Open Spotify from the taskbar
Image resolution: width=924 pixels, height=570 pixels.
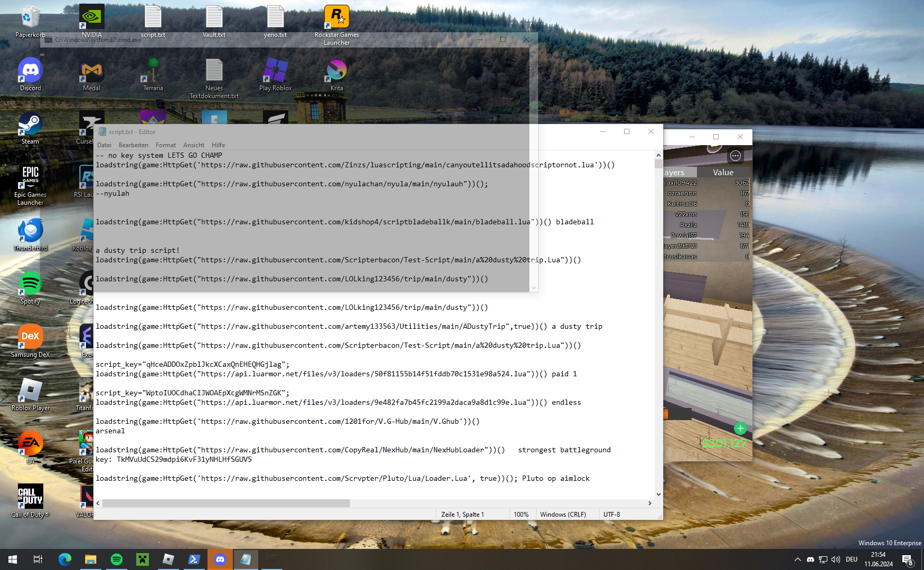click(117, 559)
